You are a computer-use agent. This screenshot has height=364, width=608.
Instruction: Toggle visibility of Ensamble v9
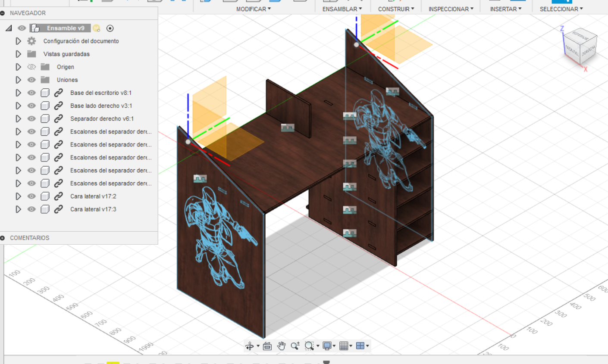pyautogui.click(x=22, y=28)
